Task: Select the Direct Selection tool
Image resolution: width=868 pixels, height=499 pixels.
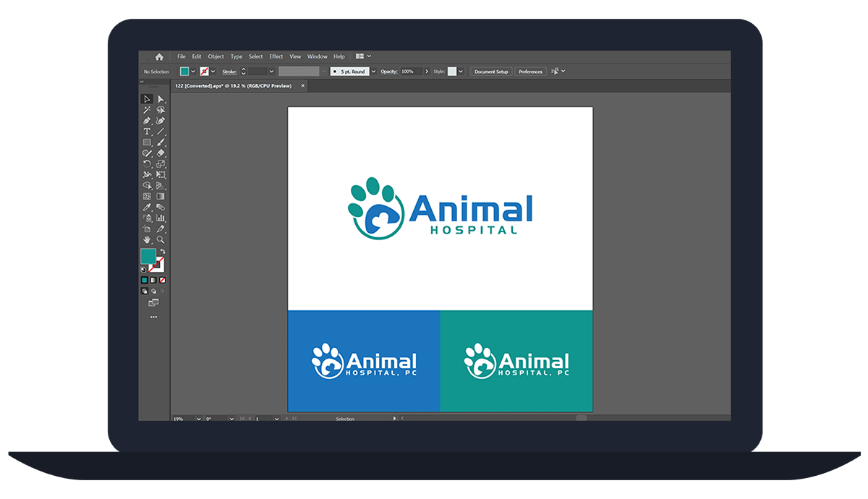Action: (162, 99)
